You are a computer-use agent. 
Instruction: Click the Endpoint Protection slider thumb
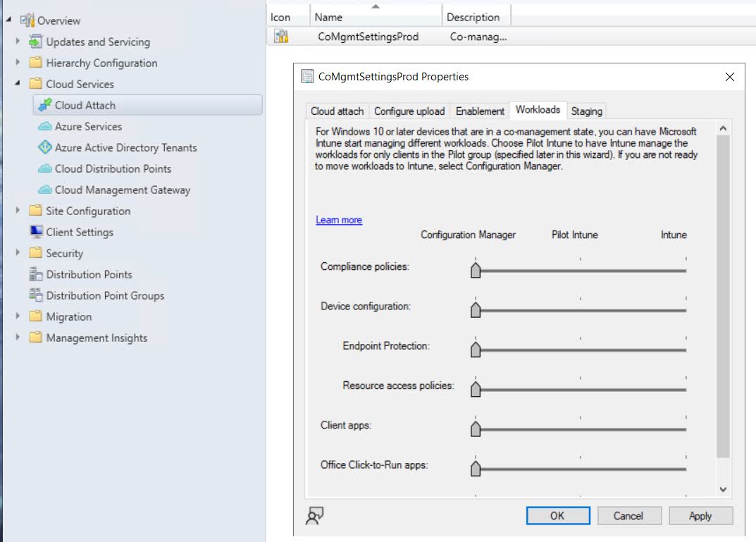coord(476,349)
